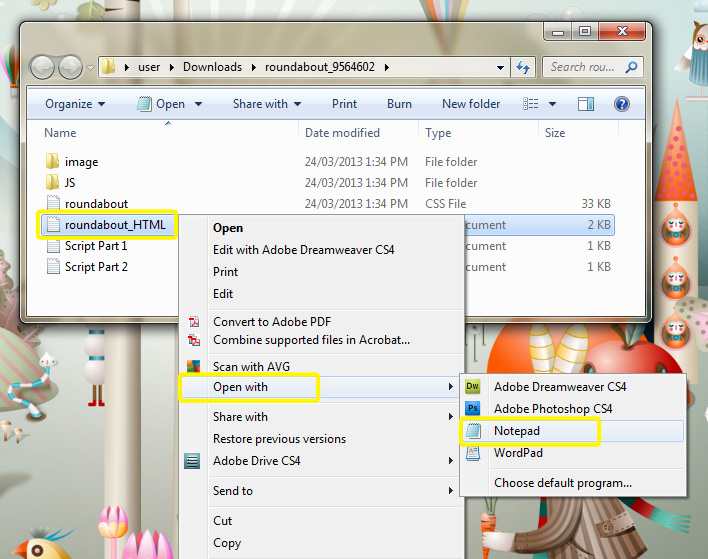Open the blue Help question mark icon
Image resolution: width=708 pixels, height=559 pixels.
[621, 104]
